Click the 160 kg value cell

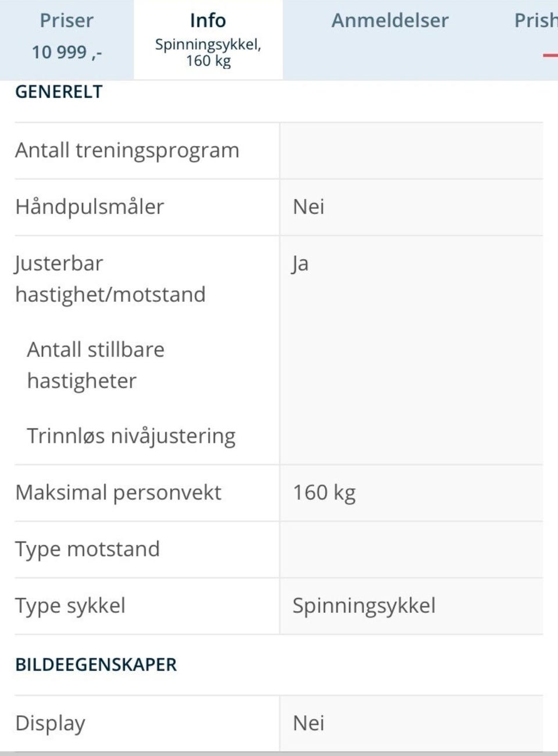[x=412, y=493]
